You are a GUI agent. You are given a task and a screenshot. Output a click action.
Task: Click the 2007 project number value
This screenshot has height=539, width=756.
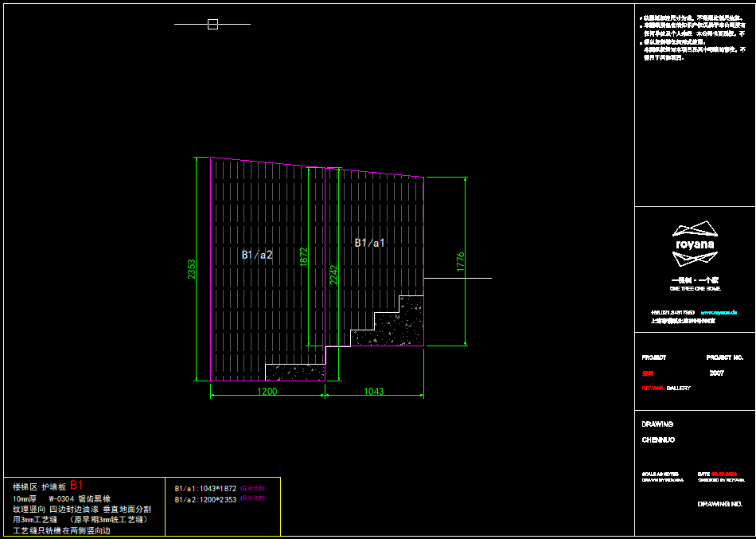point(716,373)
